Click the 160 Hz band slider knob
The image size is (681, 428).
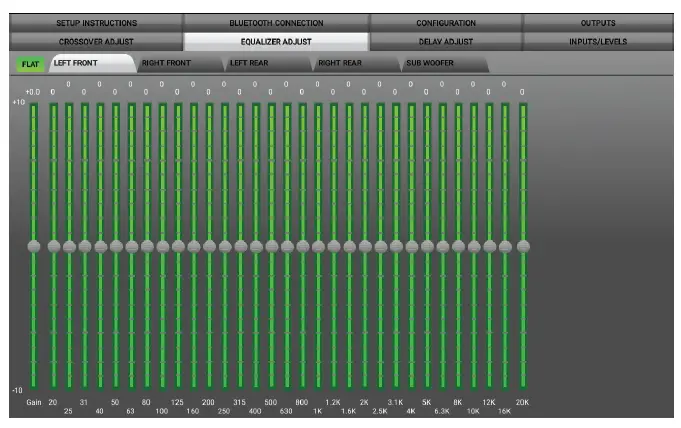(194, 246)
